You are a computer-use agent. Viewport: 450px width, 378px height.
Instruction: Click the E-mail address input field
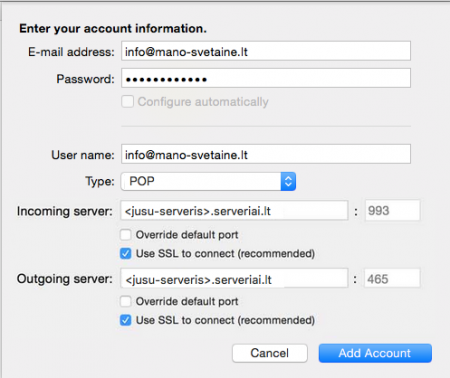[x=266, y=51]
